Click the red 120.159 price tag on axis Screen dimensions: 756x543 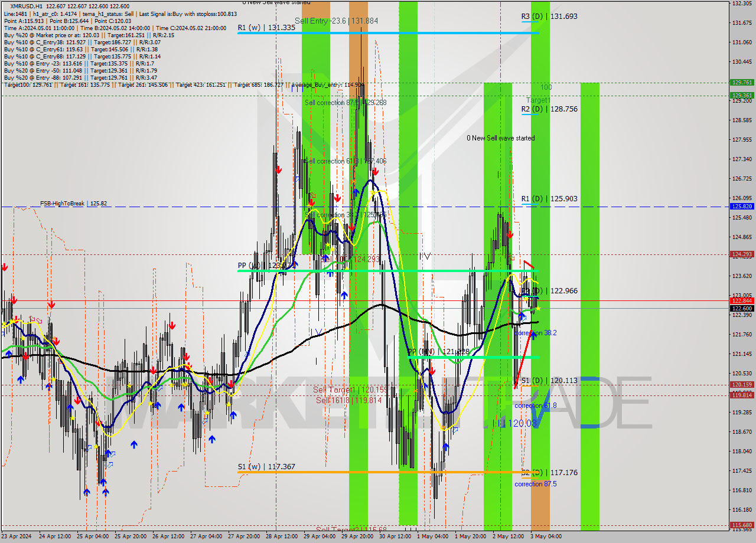coord(742,385)
